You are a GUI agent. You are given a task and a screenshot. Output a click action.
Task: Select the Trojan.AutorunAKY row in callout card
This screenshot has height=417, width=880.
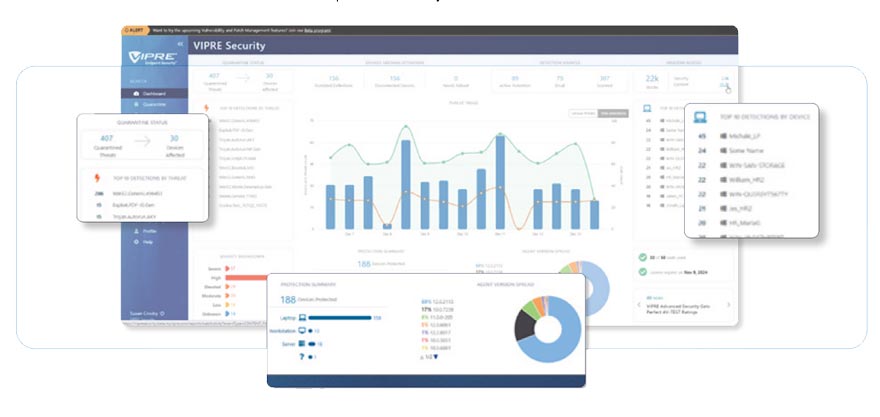125,216
